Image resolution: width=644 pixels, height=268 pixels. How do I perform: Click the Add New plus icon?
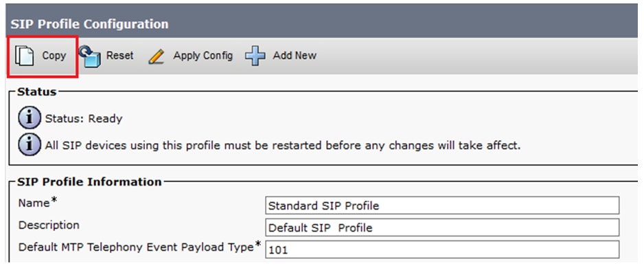(255, 56)
